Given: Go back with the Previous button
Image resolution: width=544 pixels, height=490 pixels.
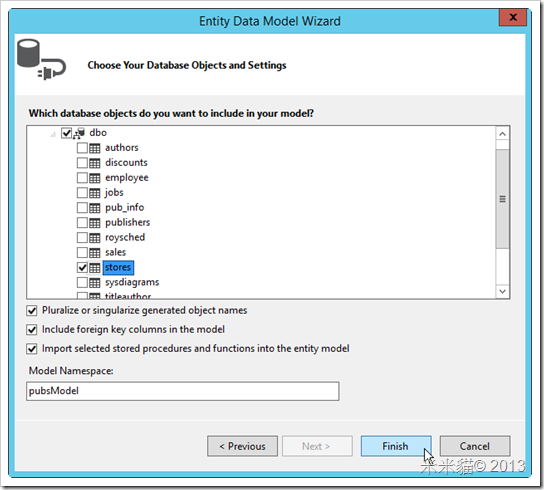Looking at the screenshot, I should tap(242, 446).
